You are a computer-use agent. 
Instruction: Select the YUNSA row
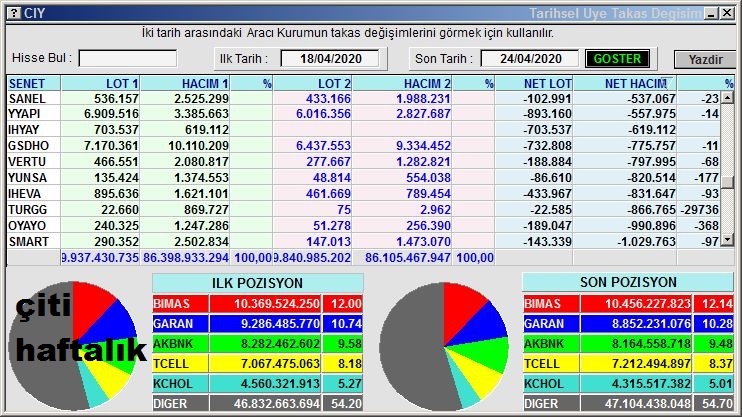363,177
